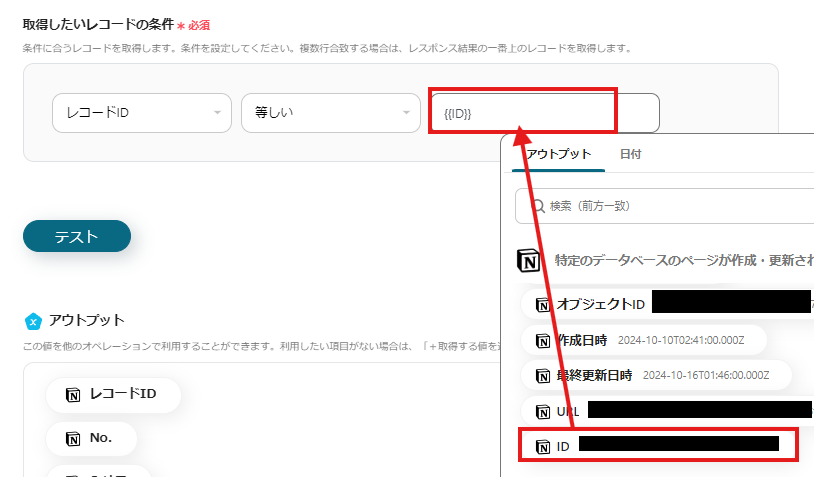Click the Notion icon beside 作成日時
The width and height of the screenshot is (814, 477).
[543, 341]
